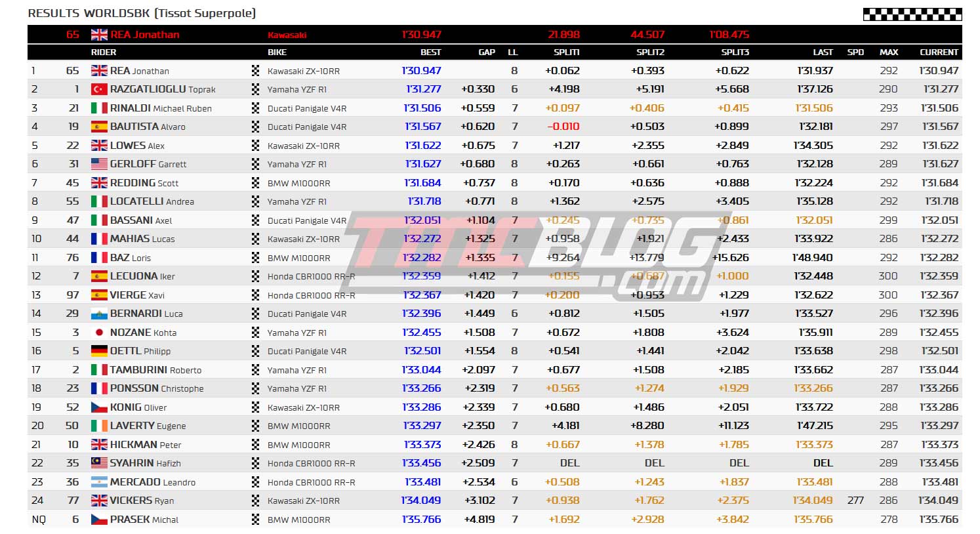Image resolution: width=980 pixels, height=534 pixels.
Task: Click the title 'RESULTS WORLDSBK (Tissot Superpole)'
Action: (x=142, y=13)
